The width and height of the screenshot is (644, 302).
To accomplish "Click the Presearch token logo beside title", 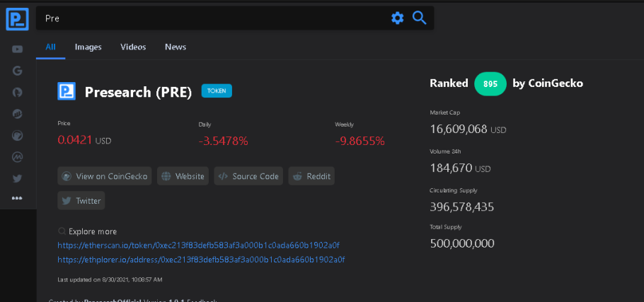I will 67,91.
